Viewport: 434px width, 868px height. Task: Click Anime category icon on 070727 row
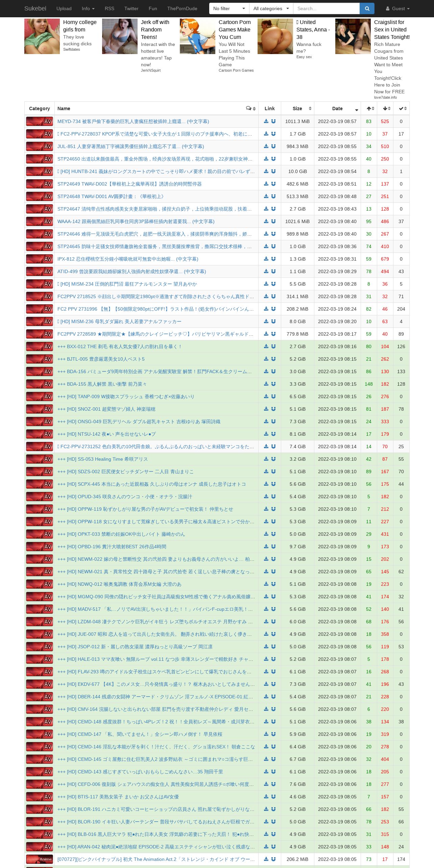40,859
